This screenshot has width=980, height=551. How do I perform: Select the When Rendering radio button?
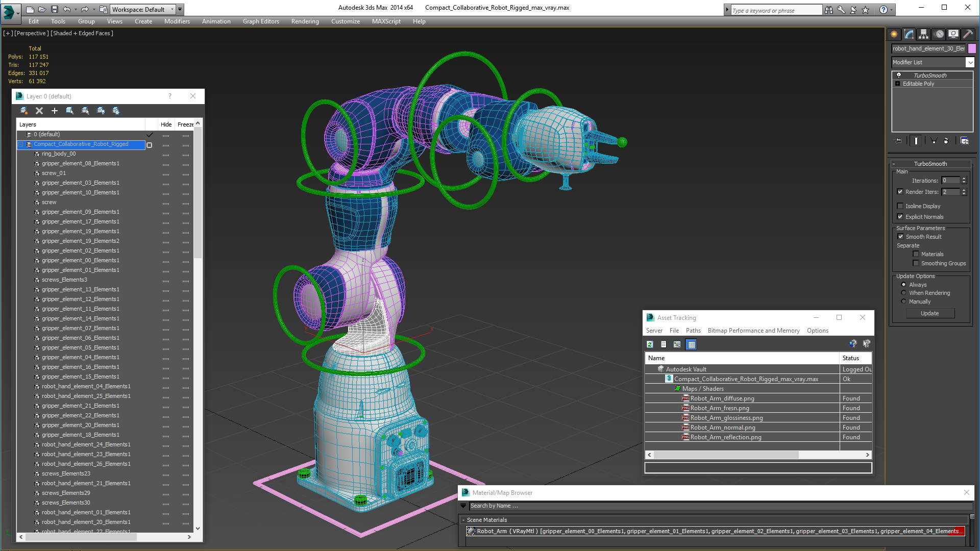coord(904,293)
